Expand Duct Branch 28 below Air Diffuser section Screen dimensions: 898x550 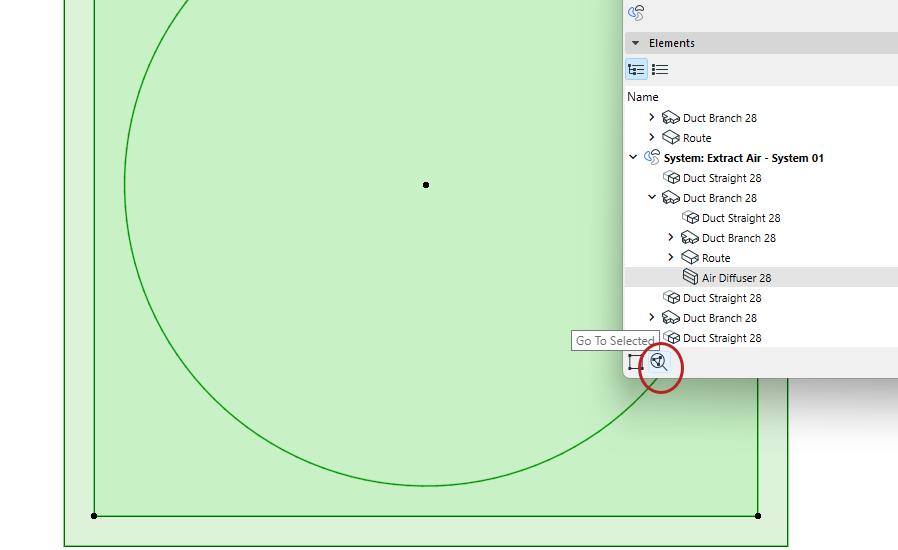click(651, 317)
